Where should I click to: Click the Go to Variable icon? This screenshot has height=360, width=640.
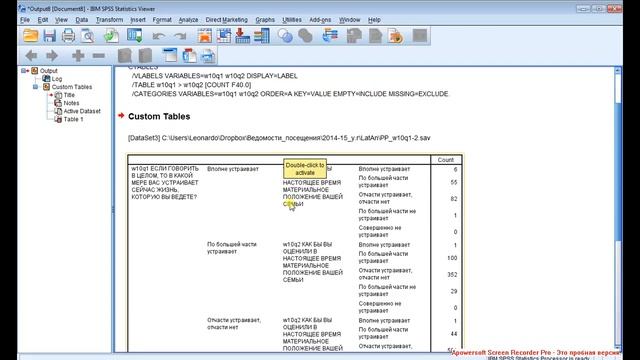point(242,36)
